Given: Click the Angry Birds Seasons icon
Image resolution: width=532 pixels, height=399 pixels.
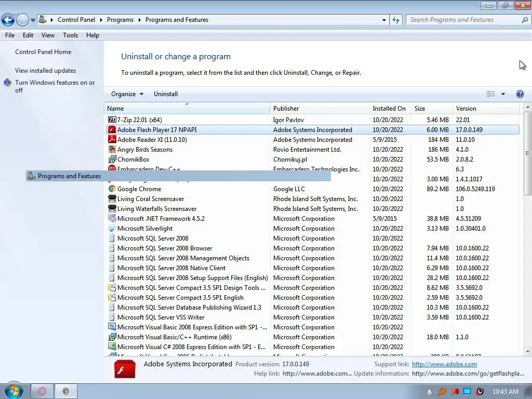Looking at the screenshot, I should pyautogui.click(x=112, y=149).
